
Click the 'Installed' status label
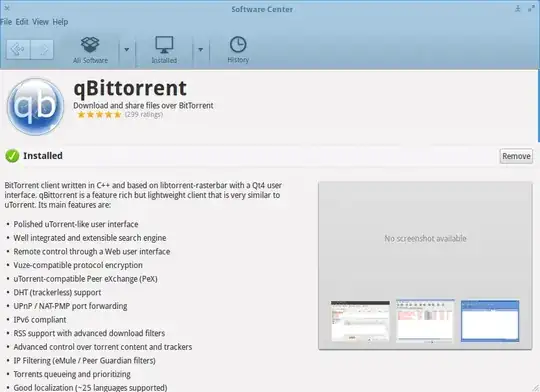(x=43, y=156)
